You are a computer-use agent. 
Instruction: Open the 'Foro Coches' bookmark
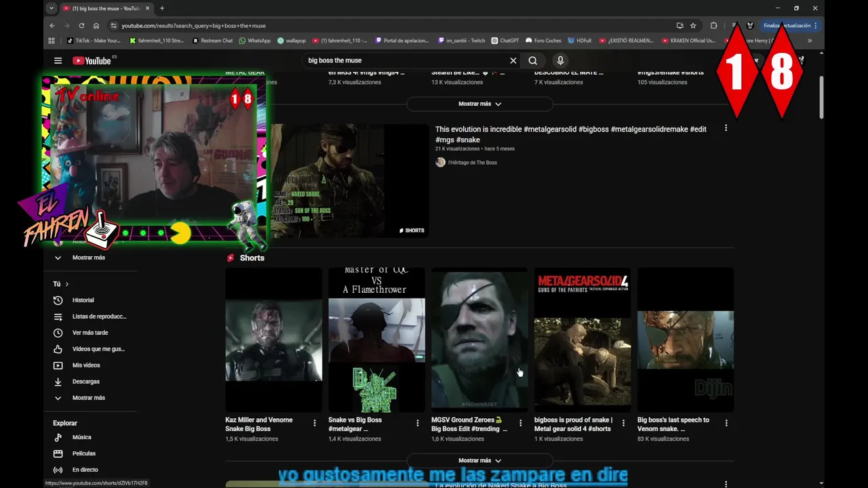click(544, 41)
